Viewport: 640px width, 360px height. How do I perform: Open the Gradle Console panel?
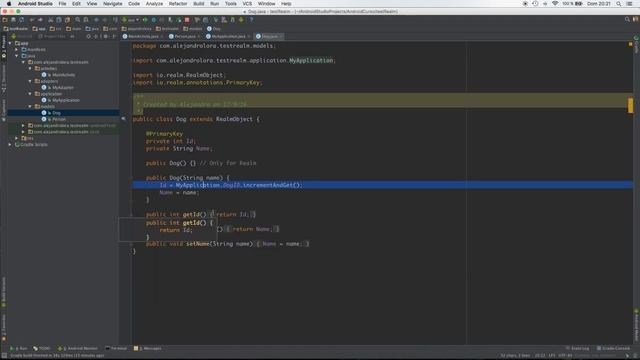pyautogui.click(x=613, y=348)
